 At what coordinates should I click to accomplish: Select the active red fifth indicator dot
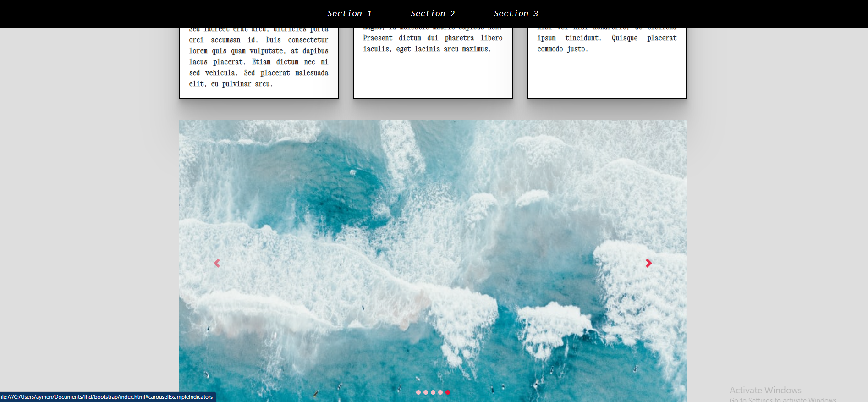pyautogui.click(x=448, y=392)
